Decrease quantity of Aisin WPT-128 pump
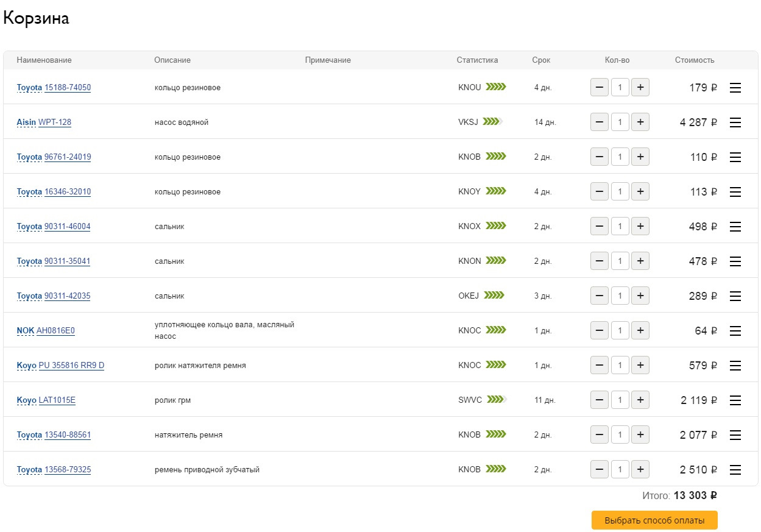Image resolution: width=761 pixels, height=532 pixels. pos(600,122)
